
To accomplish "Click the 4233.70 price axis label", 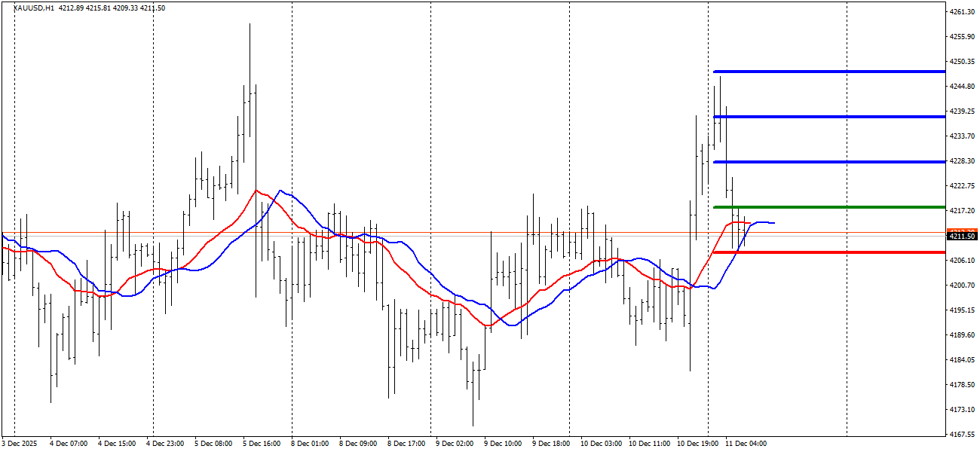I will pyautogui.click(x=962, y=136).
